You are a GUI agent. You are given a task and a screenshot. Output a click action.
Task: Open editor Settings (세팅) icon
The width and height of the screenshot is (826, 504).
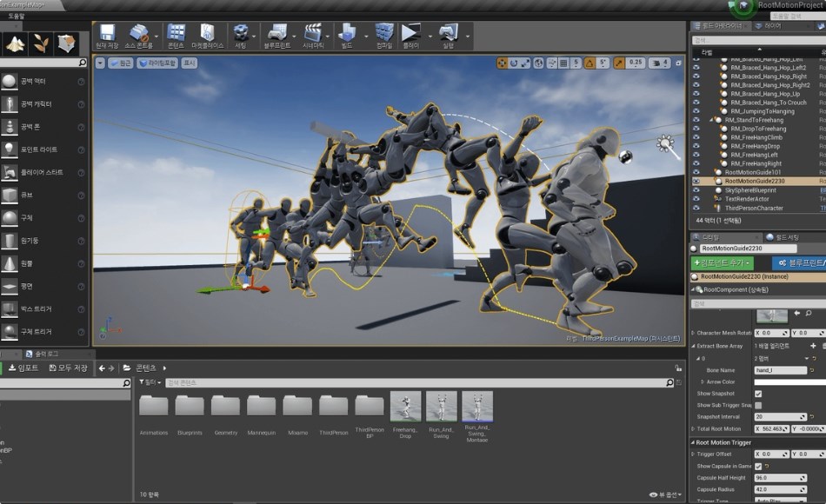coord(242,33)
